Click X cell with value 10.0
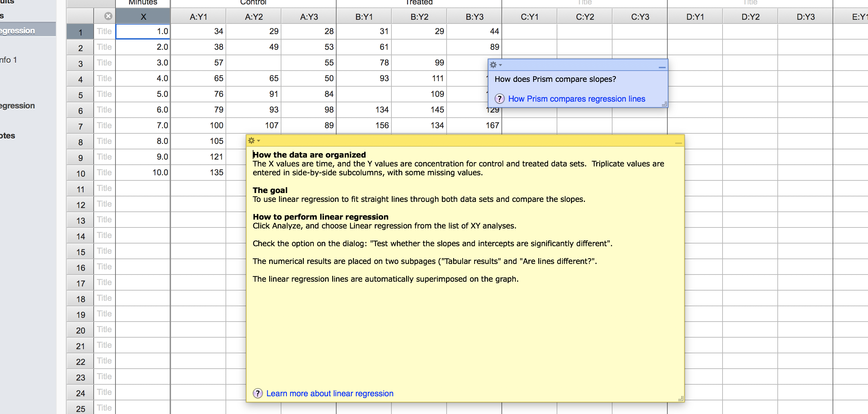Image resolution: width=868 pixels, height=414 pixels. pyautogui.click(x=143, y=173)
